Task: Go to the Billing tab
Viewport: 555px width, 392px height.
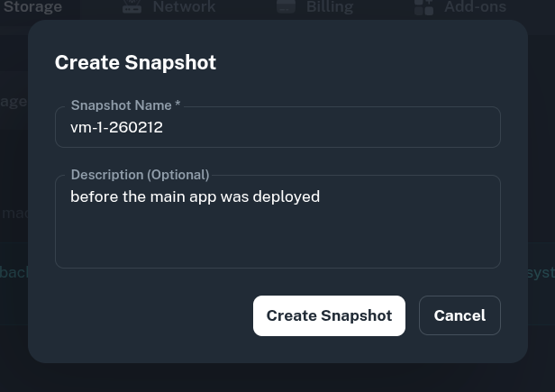Action: click(x=329, y=7)
